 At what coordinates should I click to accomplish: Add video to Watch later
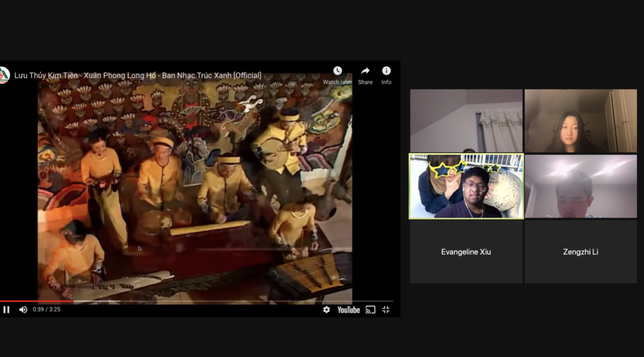point(337,76)
